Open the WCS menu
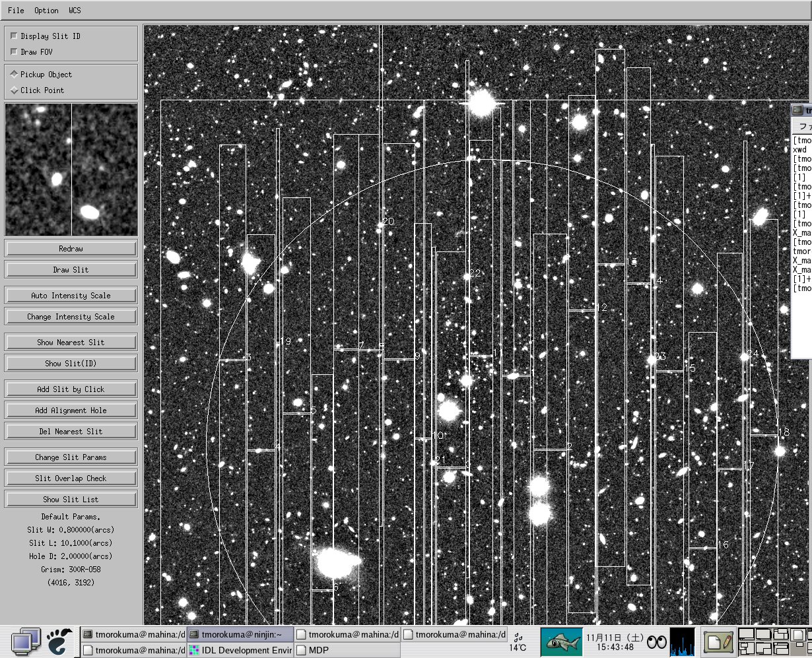Viewport: 812px width, 658px height. (75, 11)
